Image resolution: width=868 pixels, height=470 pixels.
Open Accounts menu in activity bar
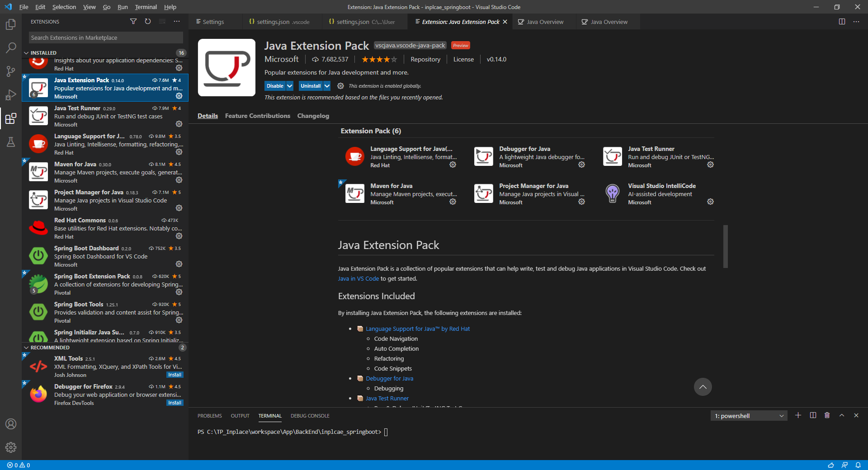pos(11,424)
